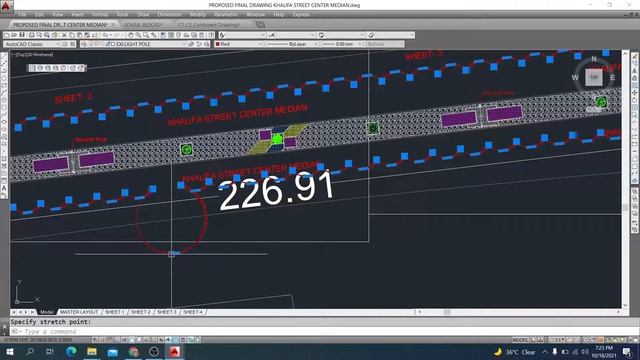This screenshot has width=640, height=360.
Task: Click the Cut scissors icon
Action: coord(64,35)
